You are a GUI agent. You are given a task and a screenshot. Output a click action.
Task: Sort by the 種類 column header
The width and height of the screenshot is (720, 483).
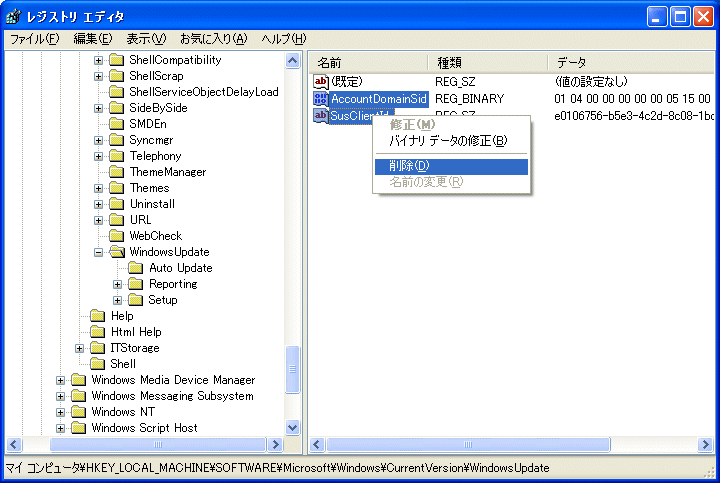coord(488,62)
